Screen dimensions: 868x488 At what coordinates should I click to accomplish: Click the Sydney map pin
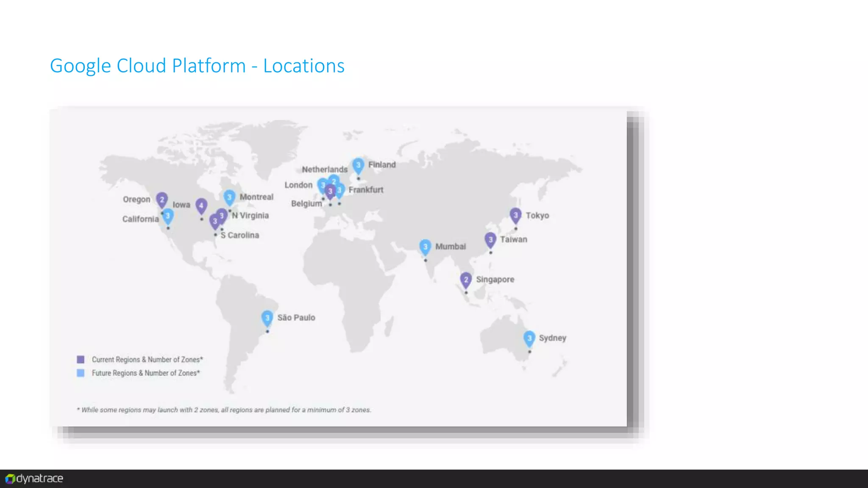click(529, 338)
